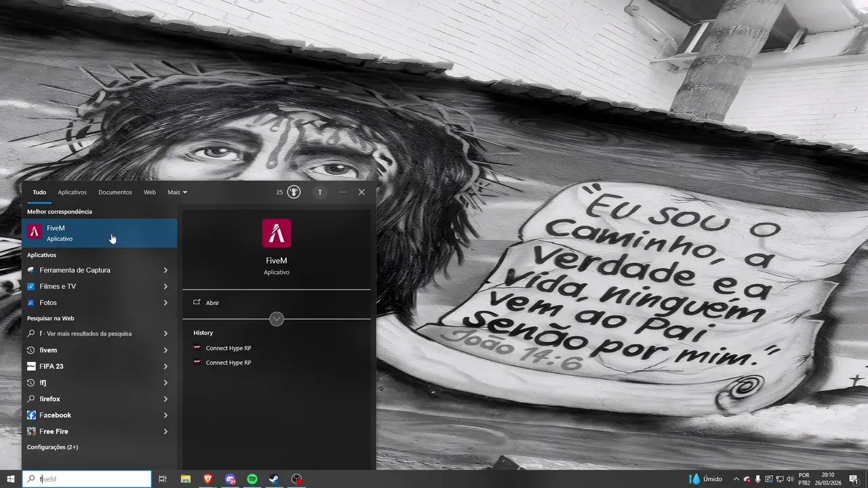Open Task View on the taskbar

(163, 479)
